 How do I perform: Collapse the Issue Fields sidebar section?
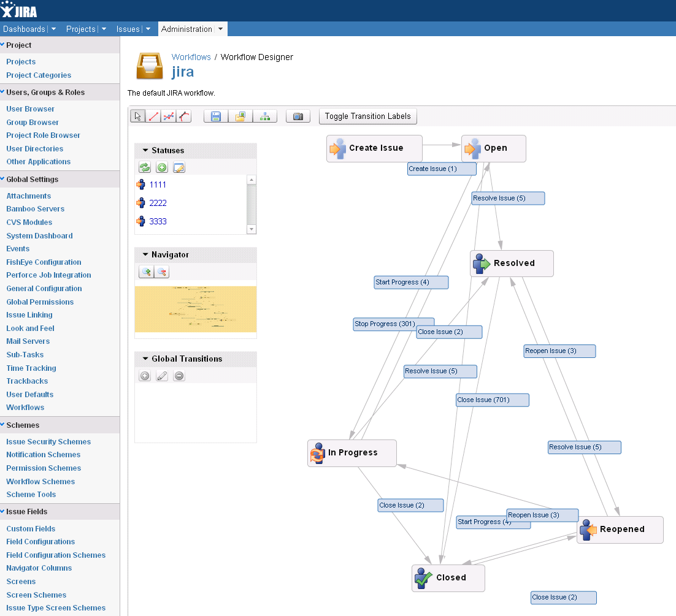(2, 511)
